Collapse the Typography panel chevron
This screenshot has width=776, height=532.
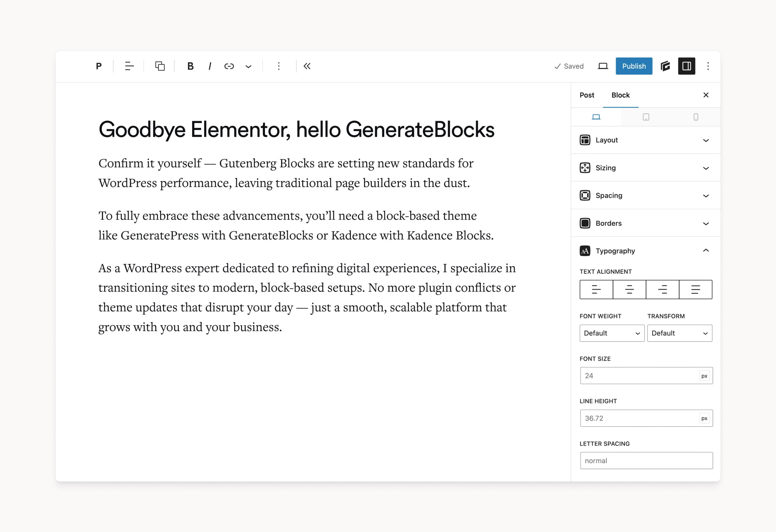[x=706, y=250]
